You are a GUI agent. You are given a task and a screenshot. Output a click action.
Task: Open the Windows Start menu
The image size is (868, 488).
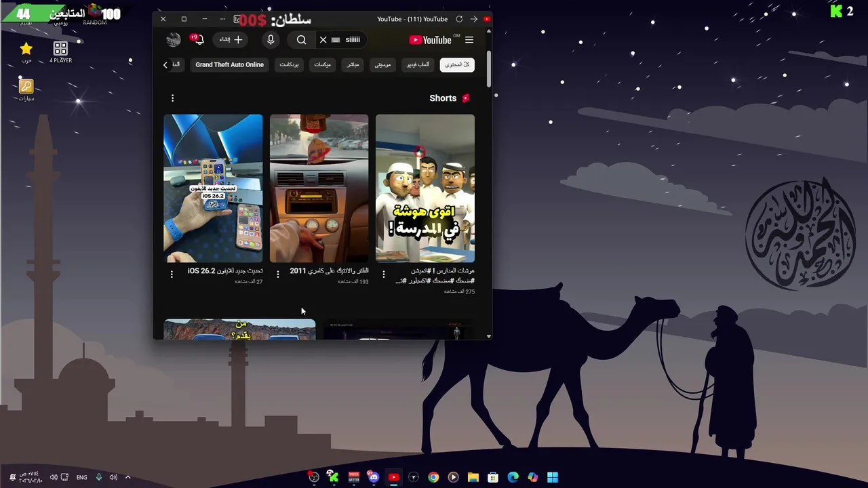tap(553, 477)
